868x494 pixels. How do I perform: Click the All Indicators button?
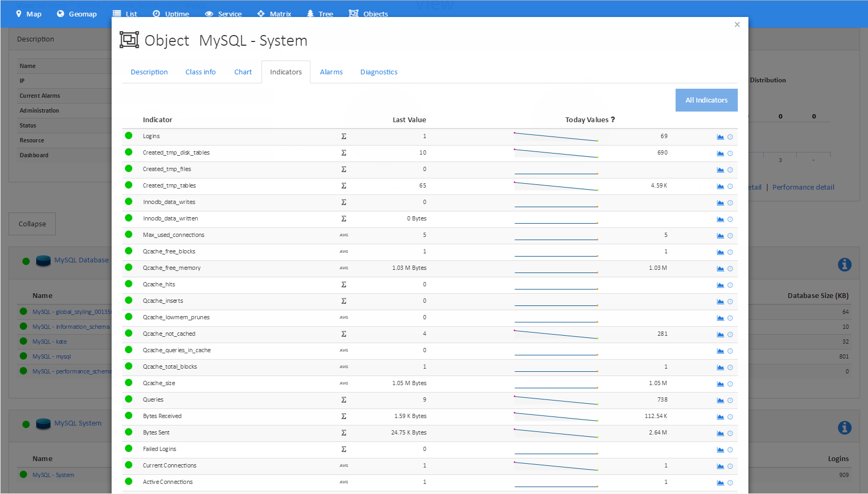click(706, 100)
